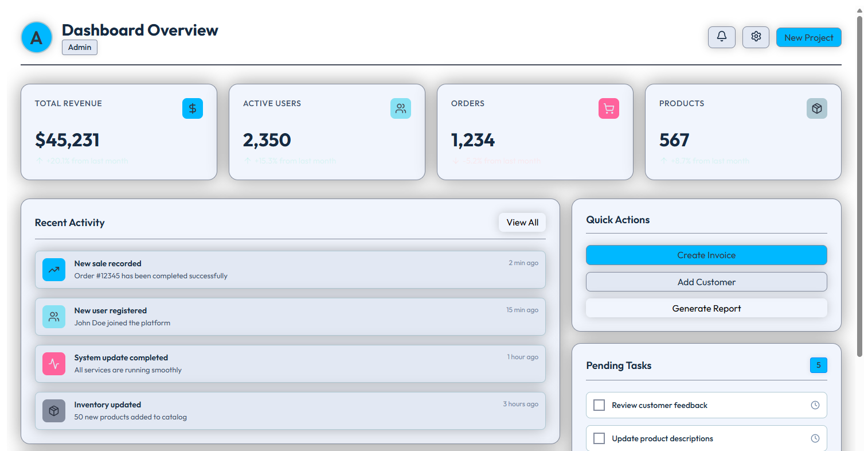
Task: Click the pink Orders shopping cart icon
Action: pyautogui.click(x=609, y=108)
